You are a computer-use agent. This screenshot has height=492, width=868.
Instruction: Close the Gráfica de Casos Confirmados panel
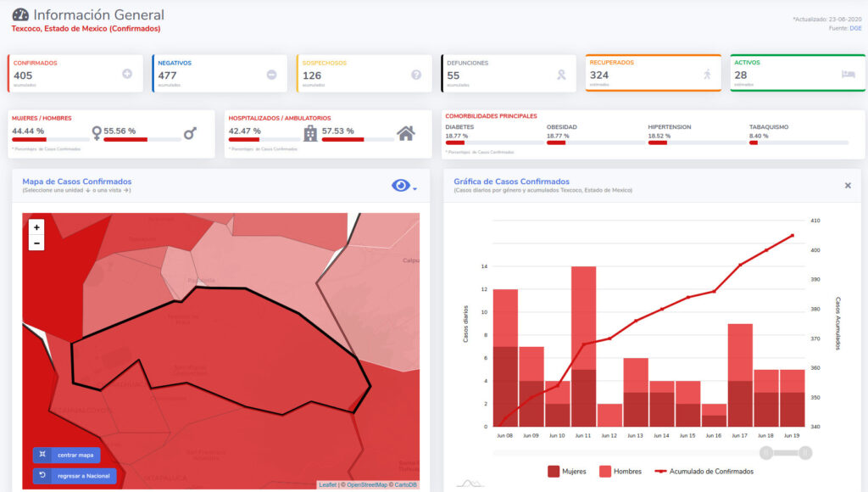848,185
